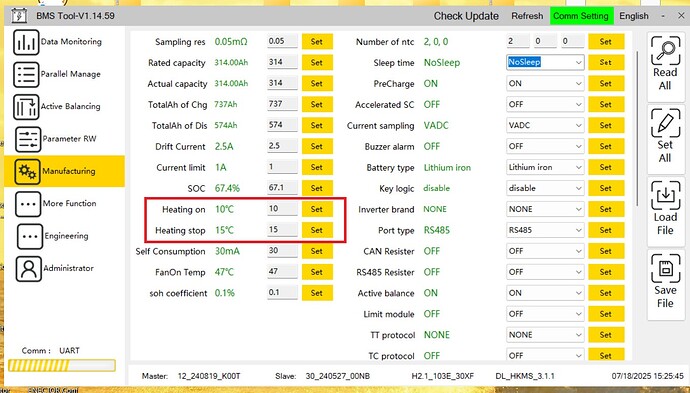Set the Port type selection
Screen dimensions: 690x393
tap(606, 230)
